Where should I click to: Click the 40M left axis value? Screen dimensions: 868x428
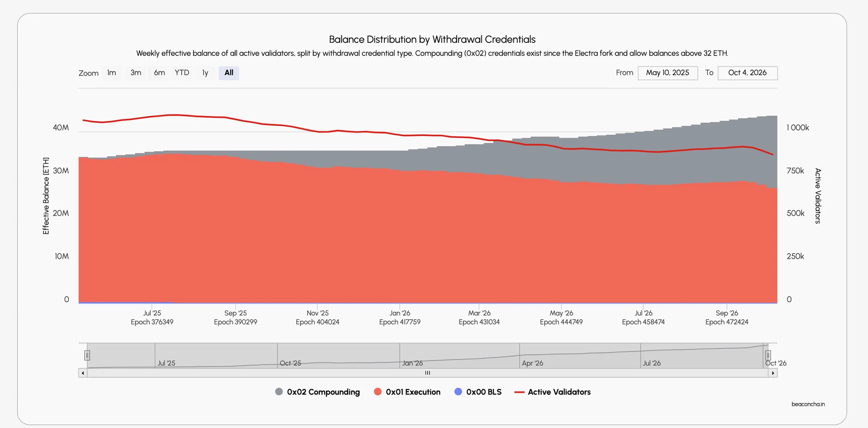coord(61,128)
